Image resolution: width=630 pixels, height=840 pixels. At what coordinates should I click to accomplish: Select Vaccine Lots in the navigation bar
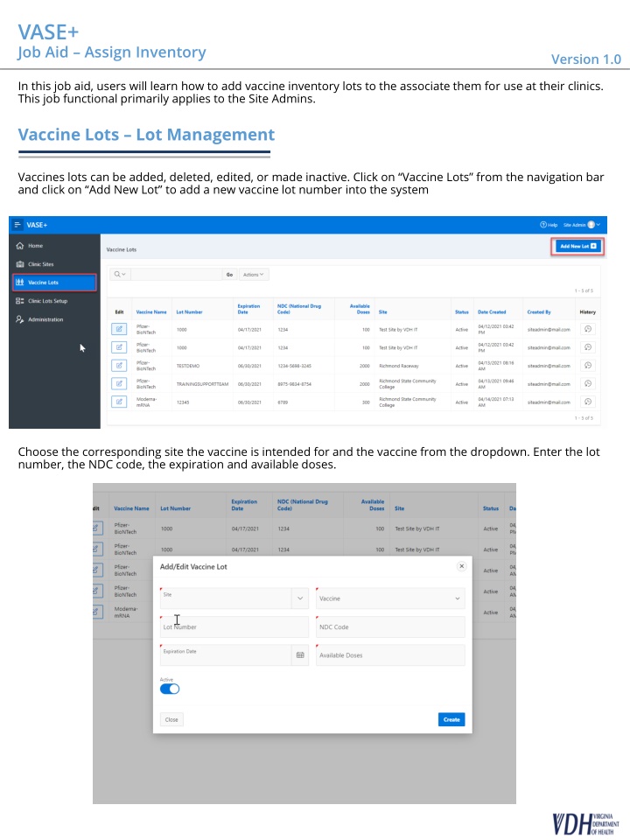(54, 283)
